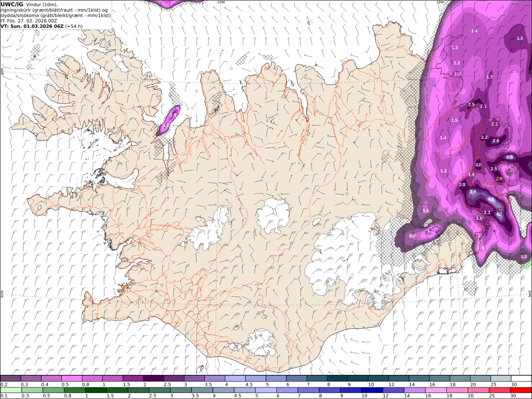532x399 pixels.
Task: Click the 0.1 label under the lower legend row
Action: pyautogui.click(x=3, y=396)
